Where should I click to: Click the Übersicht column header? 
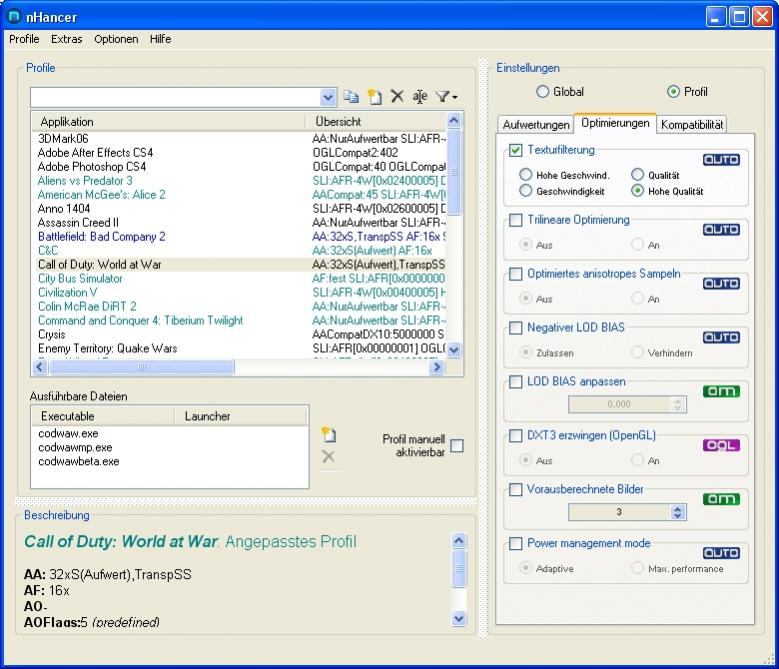click(377, 122)
